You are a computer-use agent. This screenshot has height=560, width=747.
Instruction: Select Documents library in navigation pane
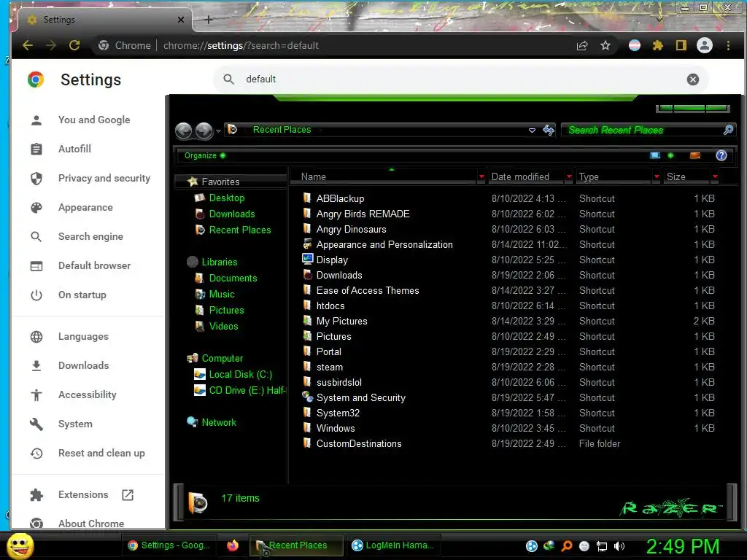tap(233, 278)
